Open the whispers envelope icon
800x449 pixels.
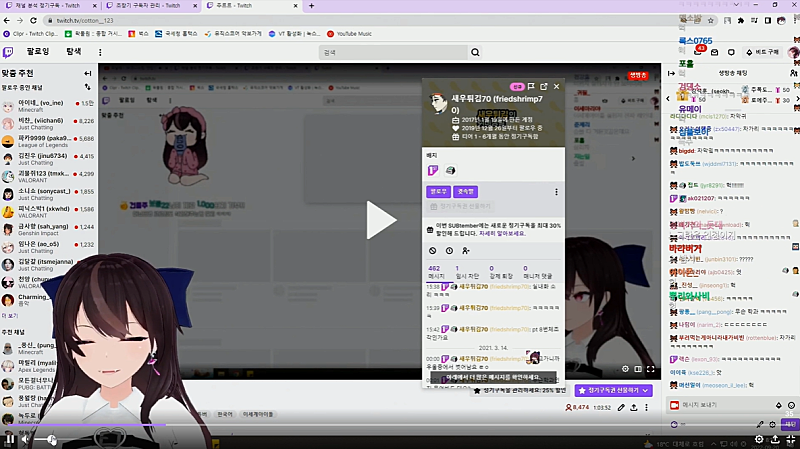714,52
